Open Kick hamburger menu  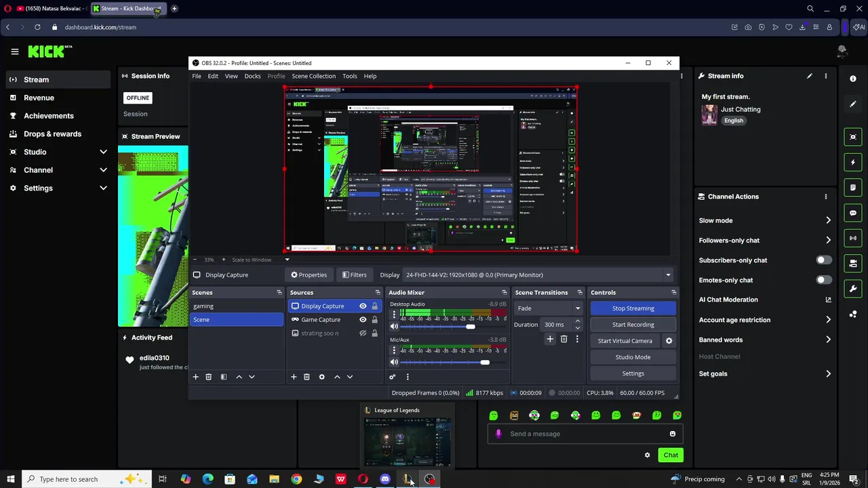click(14, 52)
